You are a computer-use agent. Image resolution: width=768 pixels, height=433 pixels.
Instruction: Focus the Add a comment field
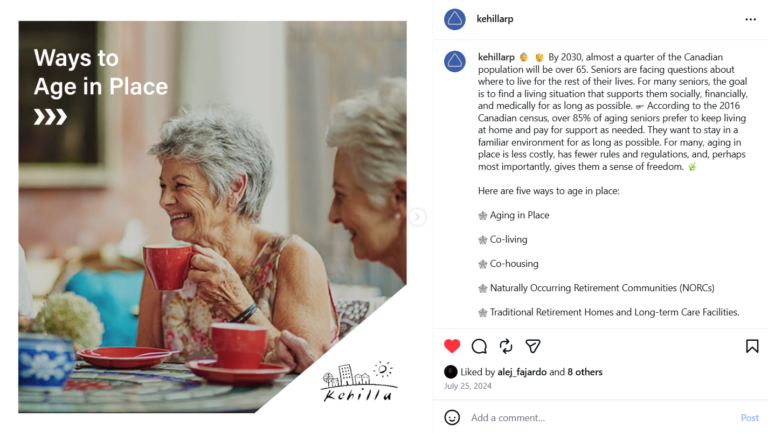pyautogui.click(x=602, y=418)
